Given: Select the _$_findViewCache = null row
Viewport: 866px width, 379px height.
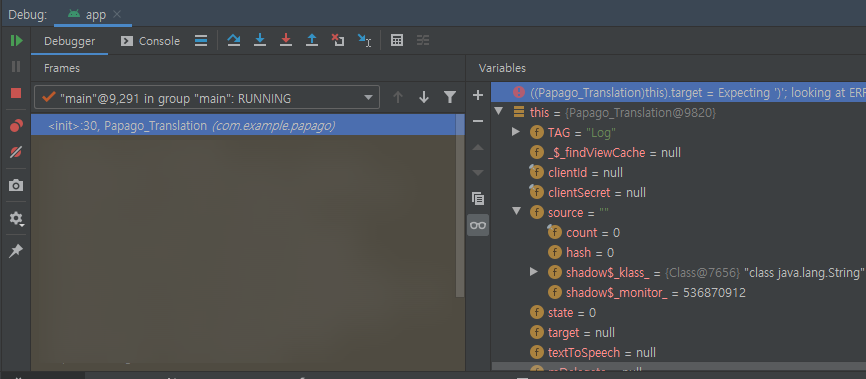Looking at the screenshot, I should [678, 152].
